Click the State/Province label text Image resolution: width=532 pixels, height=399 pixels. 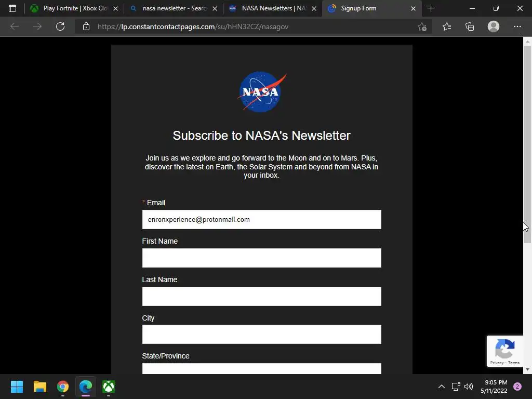pyautogui.click(x=166, y=356)
